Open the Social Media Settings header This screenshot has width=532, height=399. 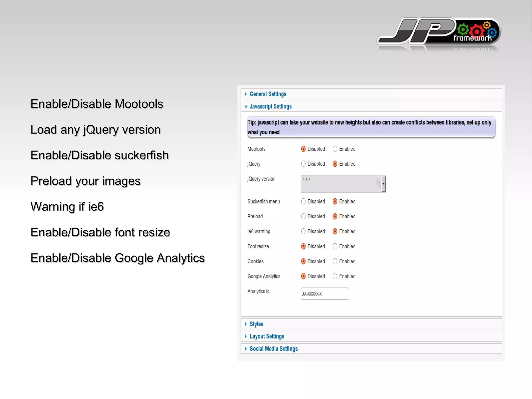pyautogui.click(x=274, y=349)
